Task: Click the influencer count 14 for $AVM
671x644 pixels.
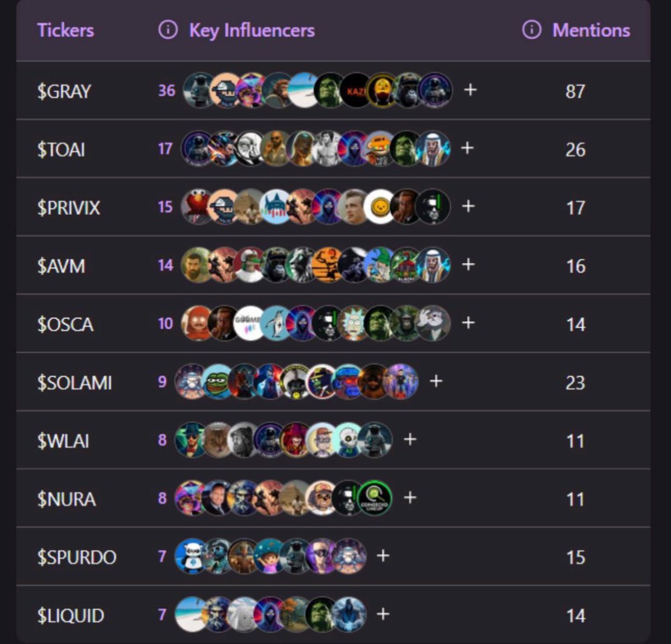Action: point(166,265)
